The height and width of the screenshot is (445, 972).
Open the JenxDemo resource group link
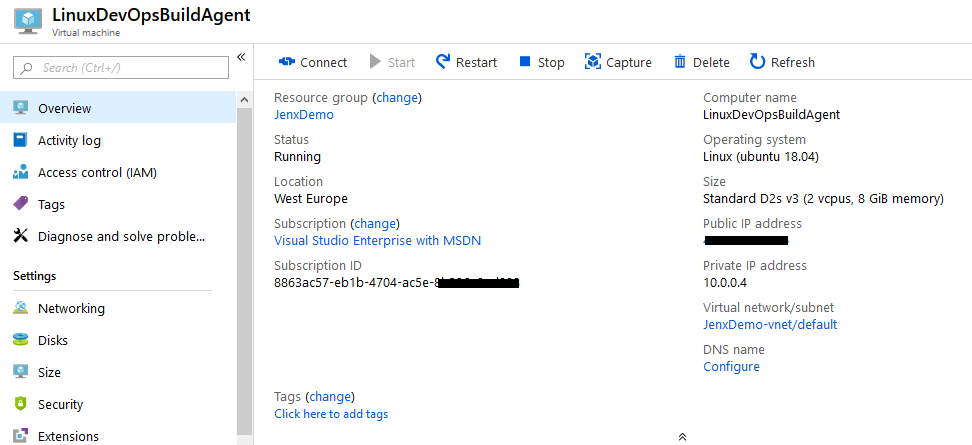tap(304, 115)
